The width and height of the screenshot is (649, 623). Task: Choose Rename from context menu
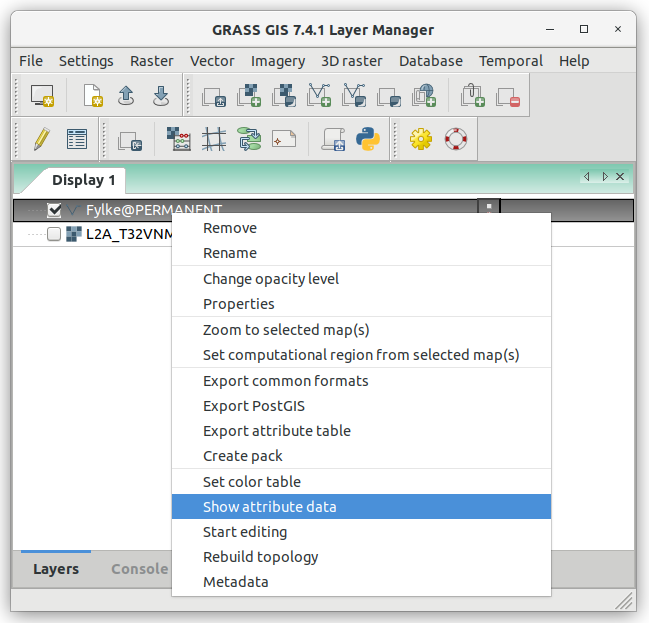tap(361, 253)
